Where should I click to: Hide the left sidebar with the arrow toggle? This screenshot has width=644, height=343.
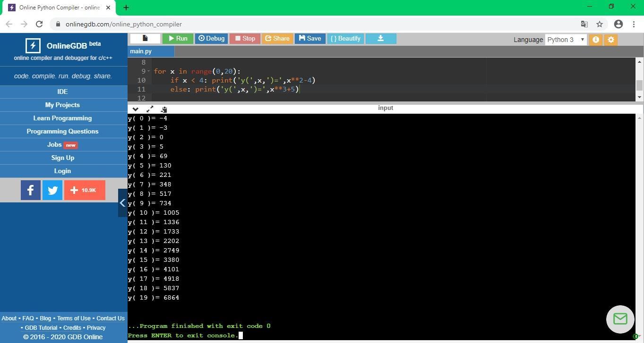pyautogui.click(x=122, y=203)
